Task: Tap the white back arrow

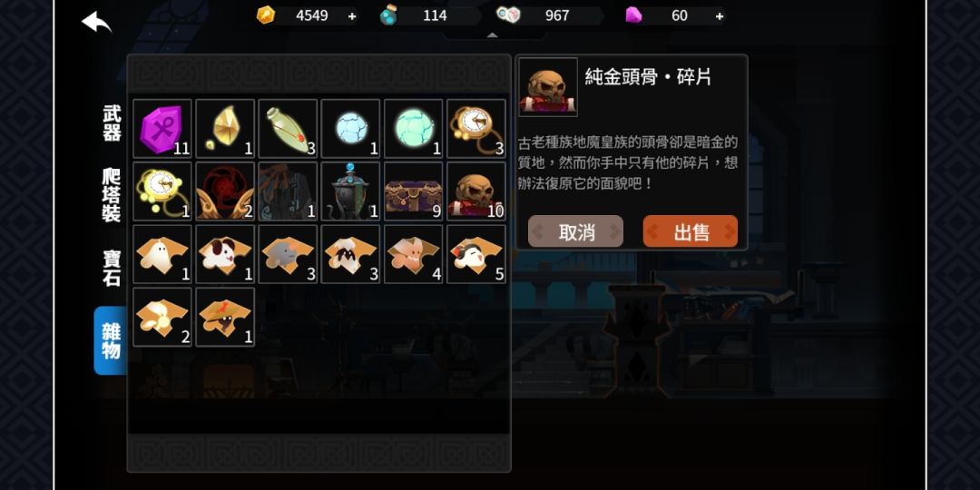Action: [96, 23]
